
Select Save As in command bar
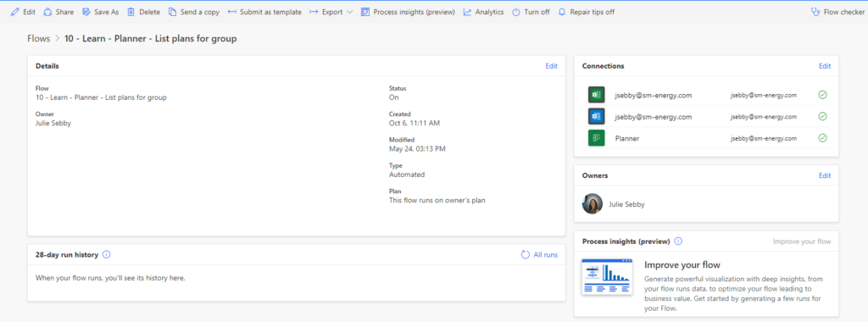click(100, 12)
